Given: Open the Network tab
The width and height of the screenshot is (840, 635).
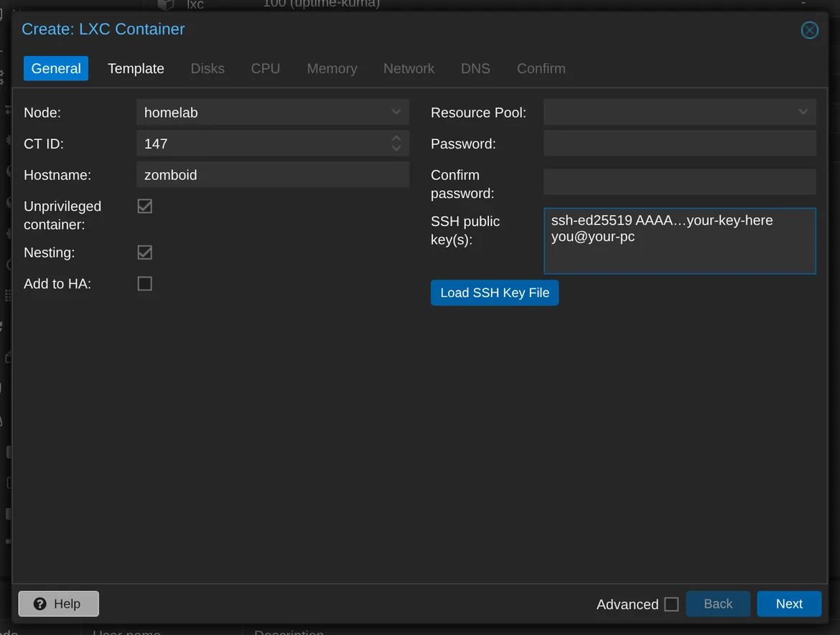Looking at the screenshot, I should pyautogui.click(x=409, y=69).
